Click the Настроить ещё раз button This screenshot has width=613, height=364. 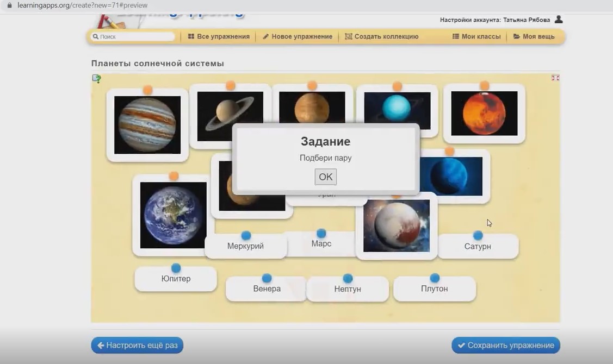(x=137, y=345)
